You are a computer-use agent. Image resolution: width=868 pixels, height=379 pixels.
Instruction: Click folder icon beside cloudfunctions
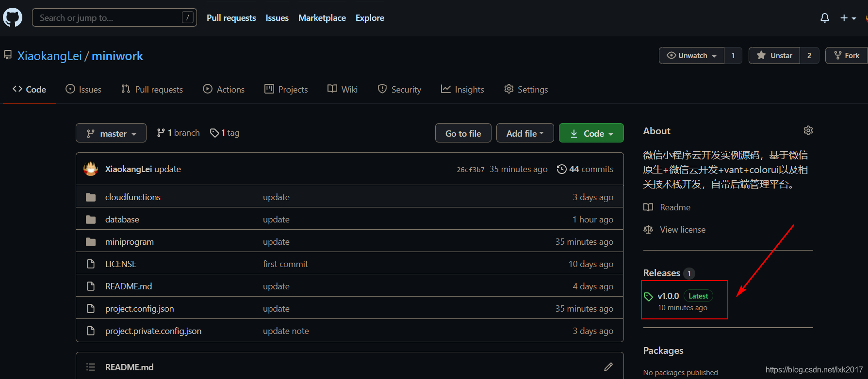click(x=91, y=197)
